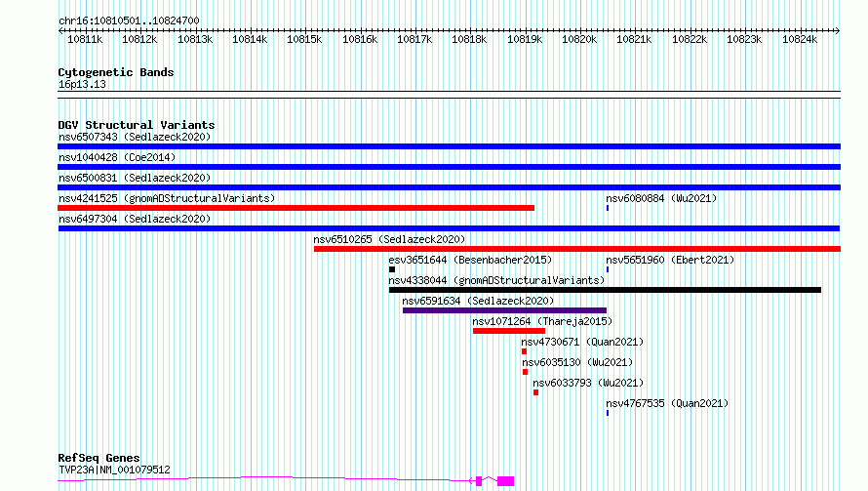868x491 pixels.
Task: Open the nsv4241525 (gnomADStructuralVariants) label
Action: click(x=167, y=198)
